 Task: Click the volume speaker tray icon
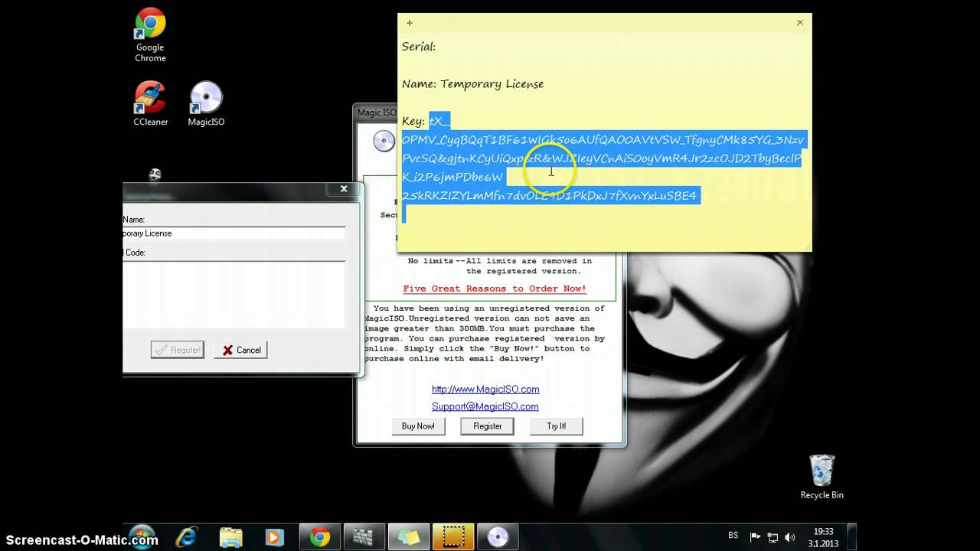coord(789,537)
